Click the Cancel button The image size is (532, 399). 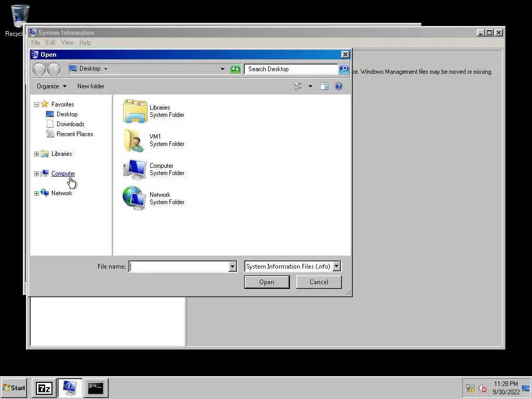[318, 282]
